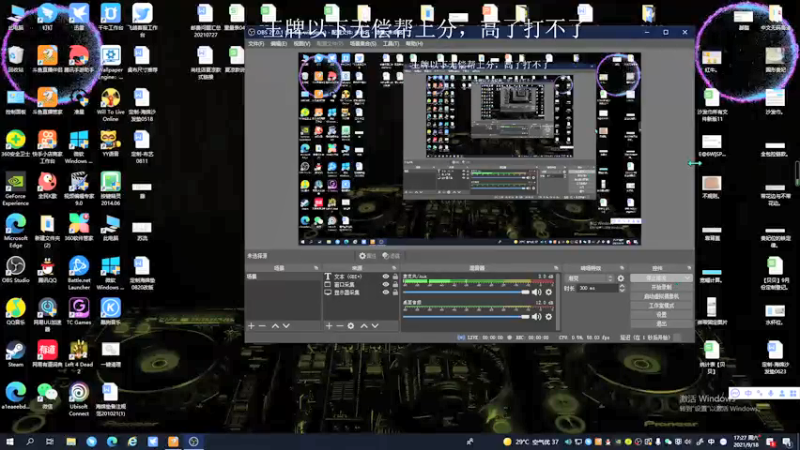Adjust the transition duration stepper arrows

tap(621, 288)
